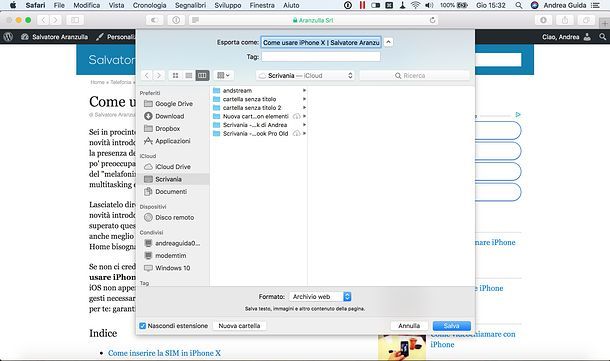Viewport: 610px width, 361px height.
Task: Select folder cartella senza titolo 2
Action: point(259,107)
